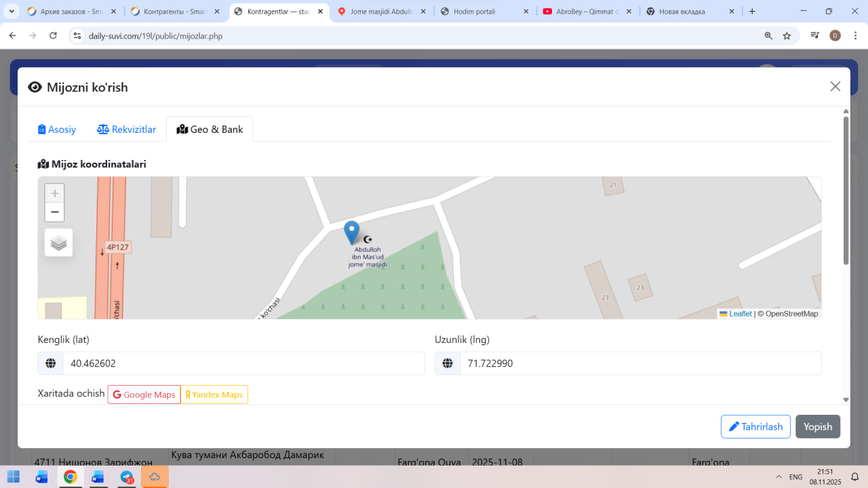This screenshot has width=868, height=488.
Task: Click the blue location marker on the map
Action: pyautogui.click(x=351, y=232)
